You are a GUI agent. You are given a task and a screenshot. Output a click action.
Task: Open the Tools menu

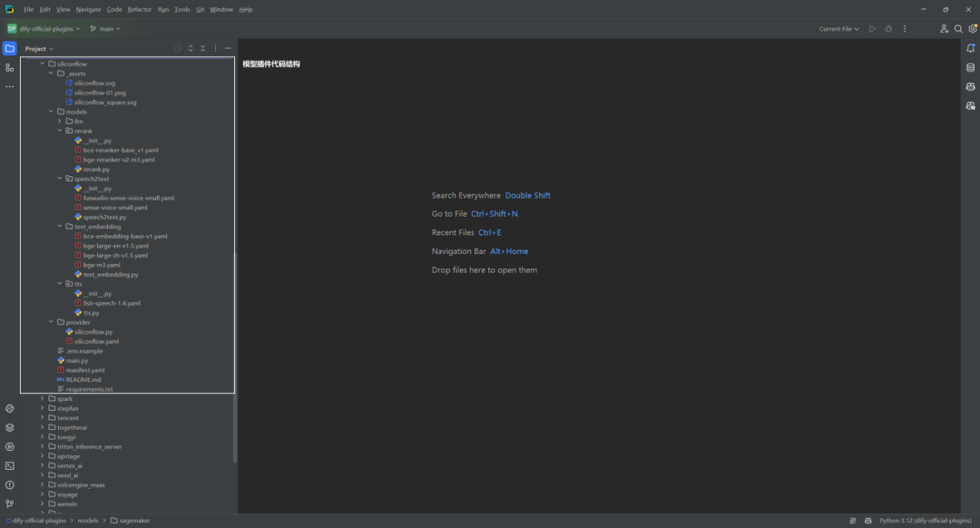point(181,9)
